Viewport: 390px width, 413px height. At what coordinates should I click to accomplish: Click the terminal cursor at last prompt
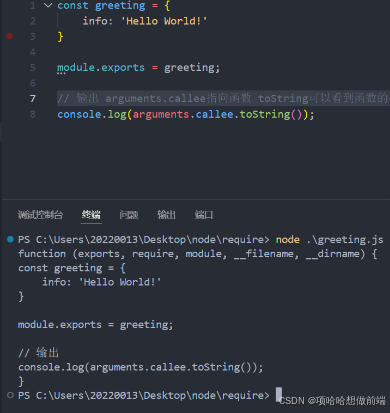[x=279, y=394]
